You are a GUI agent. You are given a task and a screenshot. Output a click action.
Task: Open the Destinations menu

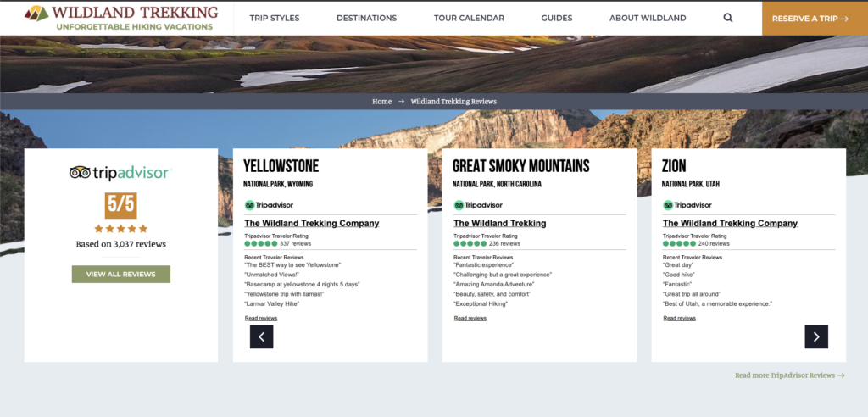point(366,19)
